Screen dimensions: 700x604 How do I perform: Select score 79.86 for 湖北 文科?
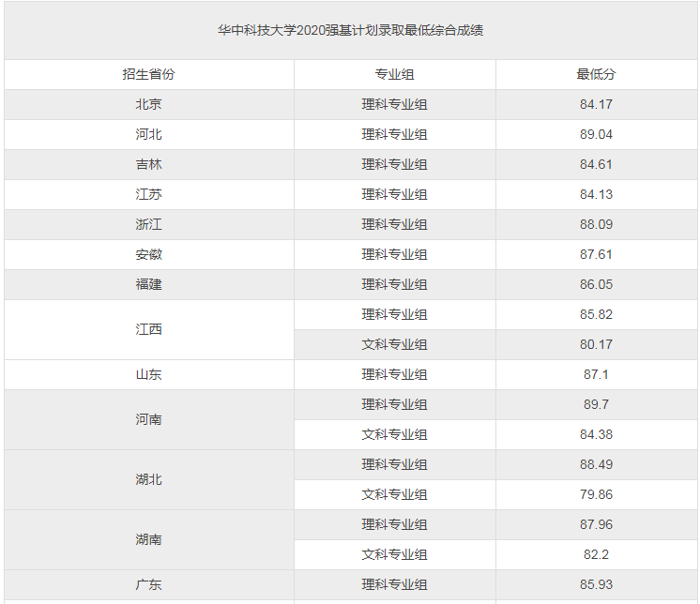(596, 494)
